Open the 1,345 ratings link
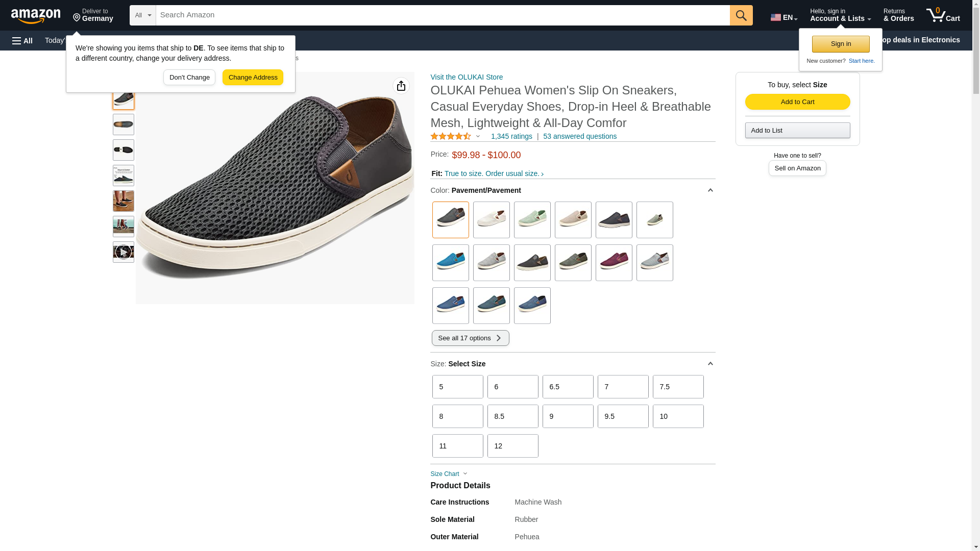 click(511, 137)
